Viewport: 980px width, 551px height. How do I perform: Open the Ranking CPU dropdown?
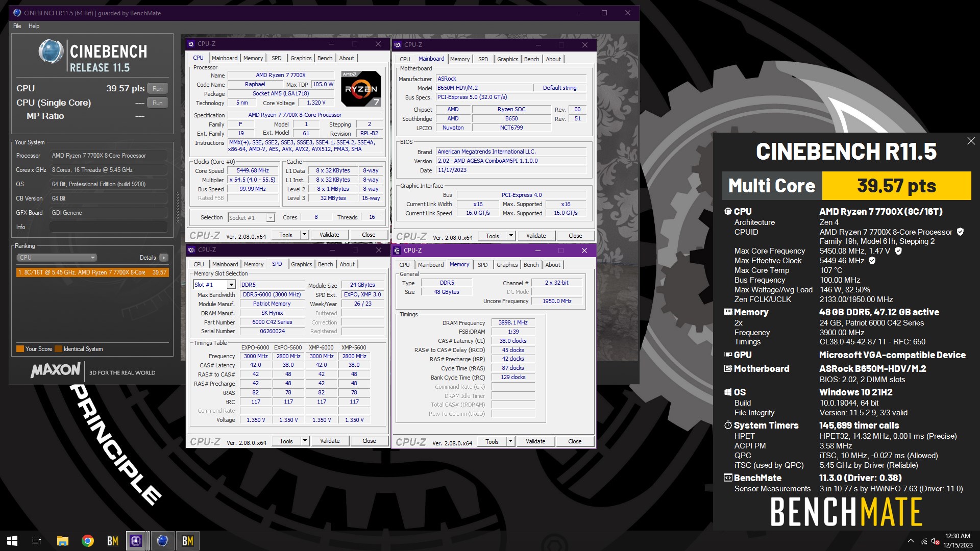click(57, 258)
